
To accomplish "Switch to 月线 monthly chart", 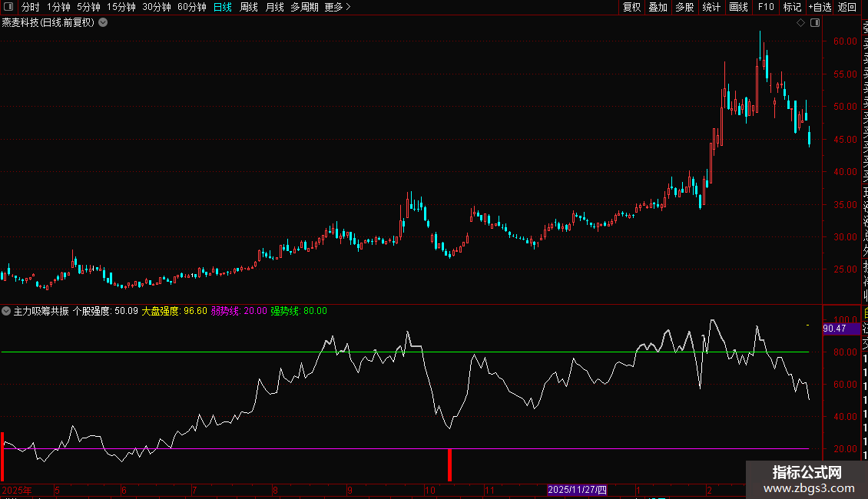I will [274, 7].
